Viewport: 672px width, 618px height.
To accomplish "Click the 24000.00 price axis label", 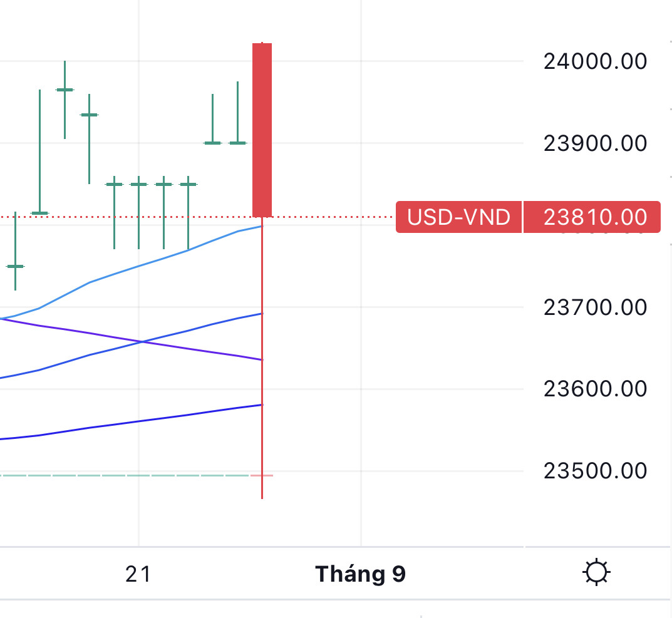I will (595, 61).
